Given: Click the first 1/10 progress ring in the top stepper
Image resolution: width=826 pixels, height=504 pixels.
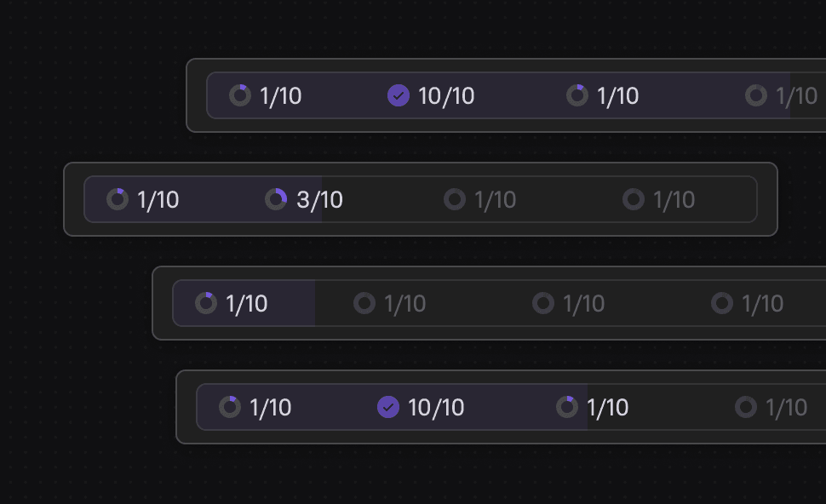Looking at the screenshot, I should click(240, 95).
